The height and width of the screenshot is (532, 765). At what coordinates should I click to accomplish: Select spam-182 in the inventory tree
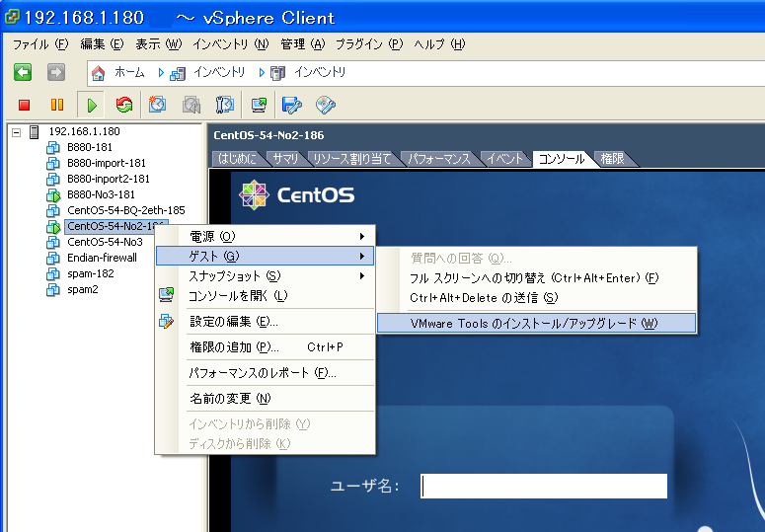pos(90,274)
